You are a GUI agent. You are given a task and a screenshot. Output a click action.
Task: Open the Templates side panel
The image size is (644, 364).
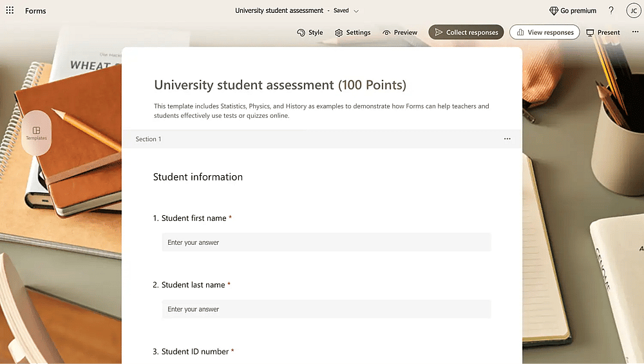click(x=37, y=133)
